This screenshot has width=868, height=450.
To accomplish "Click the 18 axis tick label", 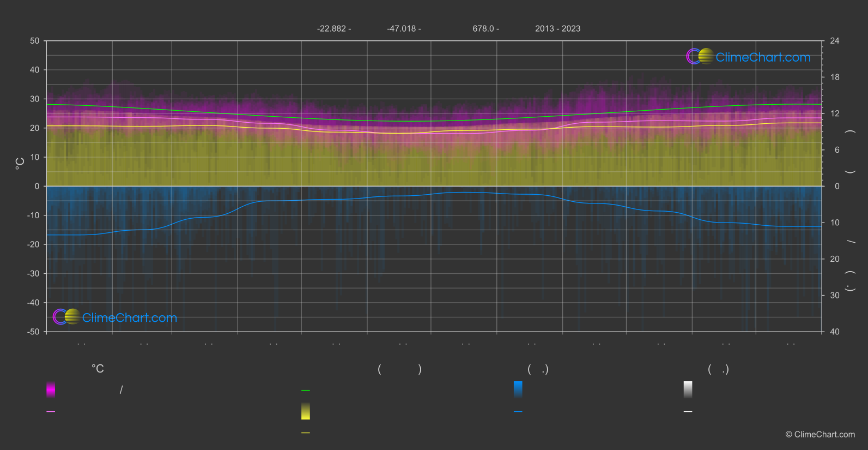I will pos(834,77).
